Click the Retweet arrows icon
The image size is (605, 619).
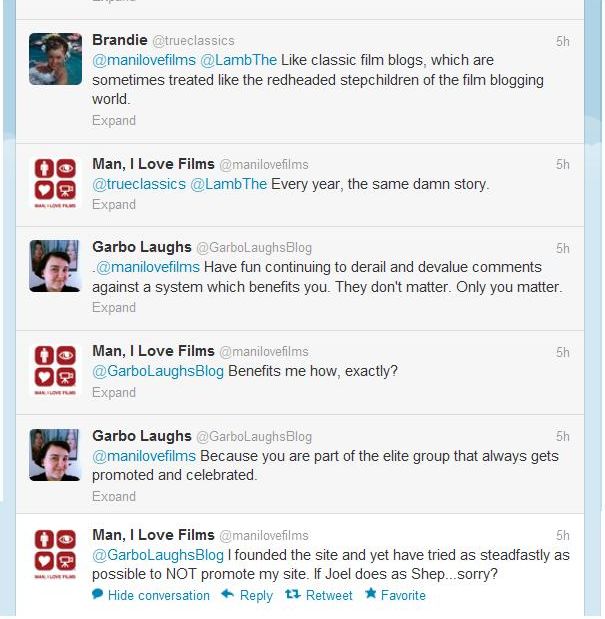tap(293, 595)
